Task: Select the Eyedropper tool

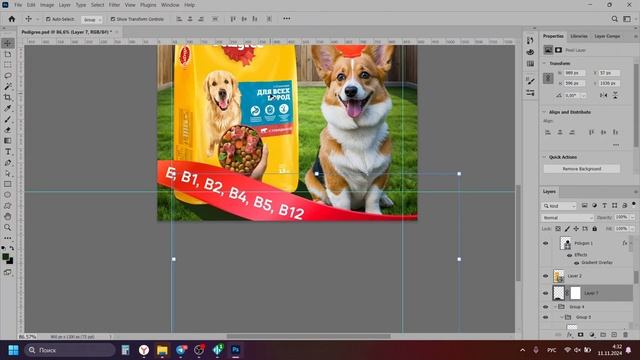Action: coord(8,109)
